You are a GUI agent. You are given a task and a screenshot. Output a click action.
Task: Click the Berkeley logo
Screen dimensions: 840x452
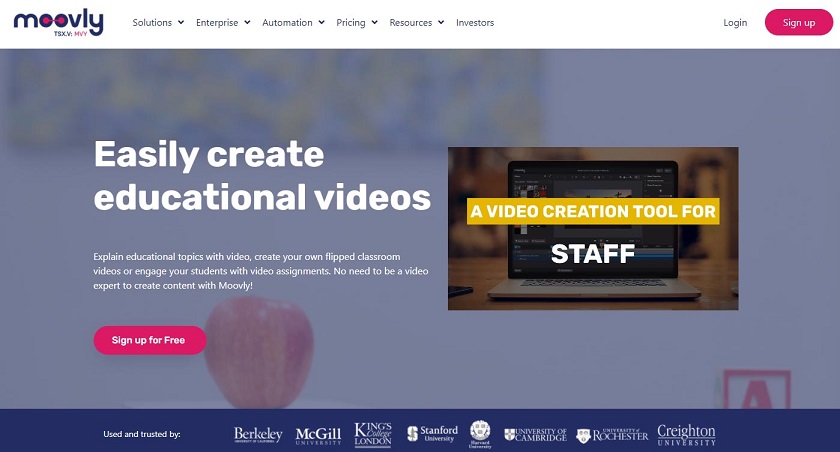click(258, 434)
